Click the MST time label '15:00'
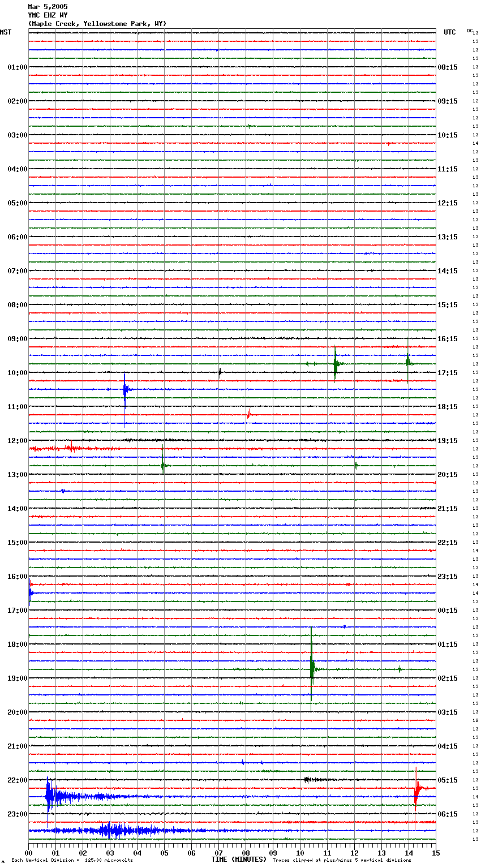The image size is (481, 868). pyautogui.click(x=18, y=543)
